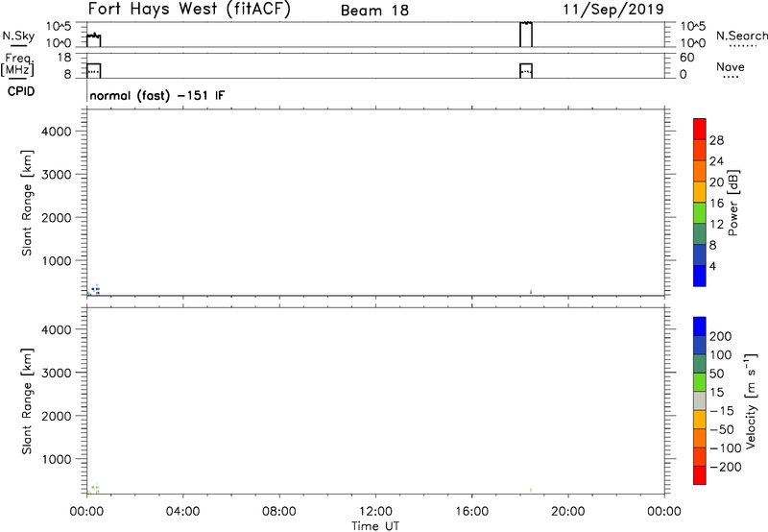Click the '16' value on Power colorbar
This screenshot has height=532, width=768.
[716, 204]
